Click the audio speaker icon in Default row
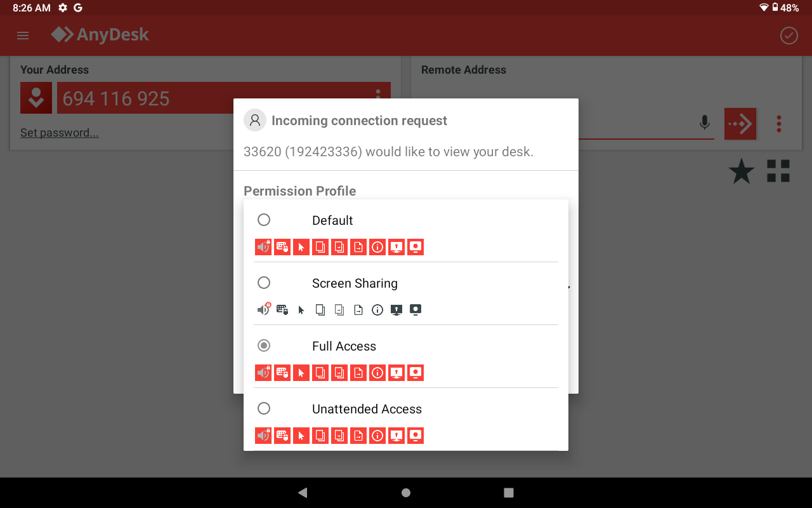Viewport: 812px width, 508px height. tap(263, 247)
